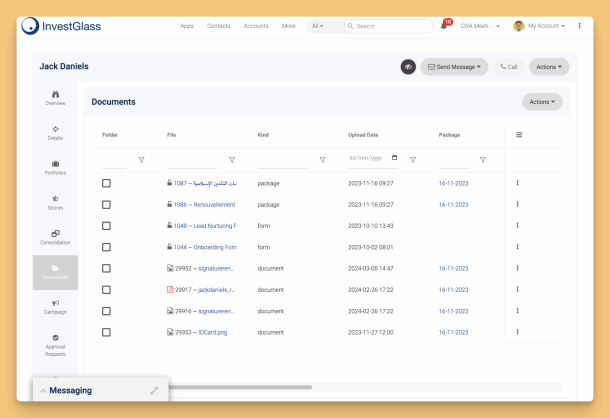
Task: Click the Upload Date filter funnel icon
Action: [413, 160]
